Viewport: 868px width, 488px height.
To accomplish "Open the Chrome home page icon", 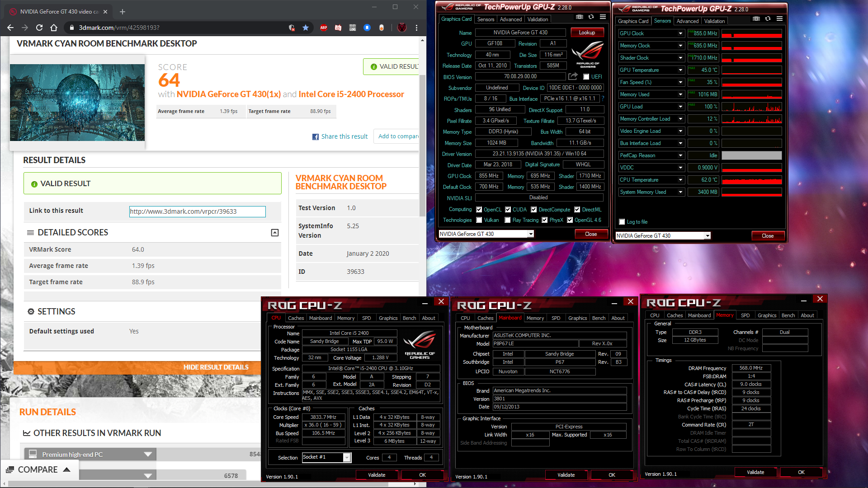I will pyautogui.click(x=54, y=28).
